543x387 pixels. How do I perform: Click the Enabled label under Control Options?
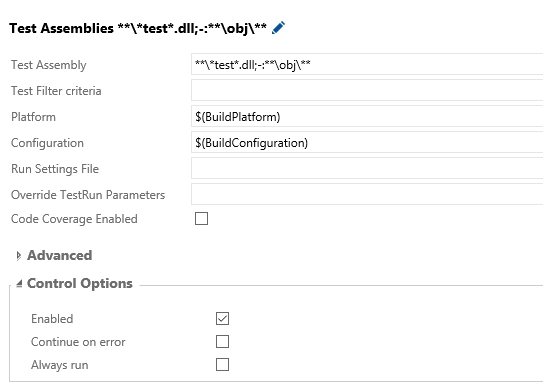pyautogui.click(x=52, y=319)
